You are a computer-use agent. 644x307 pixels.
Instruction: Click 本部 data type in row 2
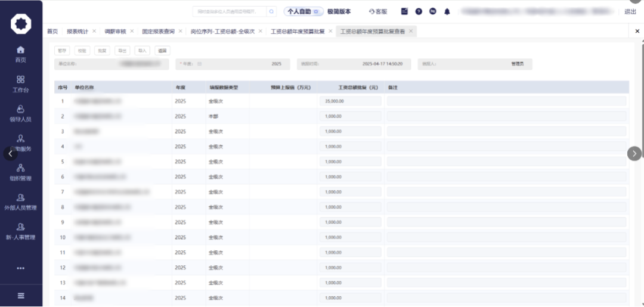tap(213, 117)
